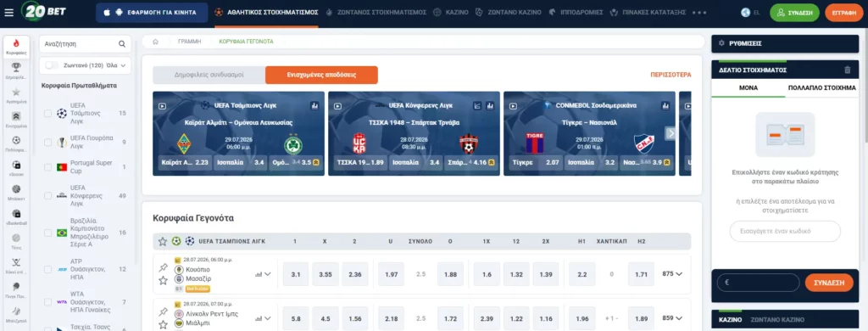The height and width of the screenshot is (331, 868).
Task: Slide featured cards to next with arrow
Action: (670, 133)
